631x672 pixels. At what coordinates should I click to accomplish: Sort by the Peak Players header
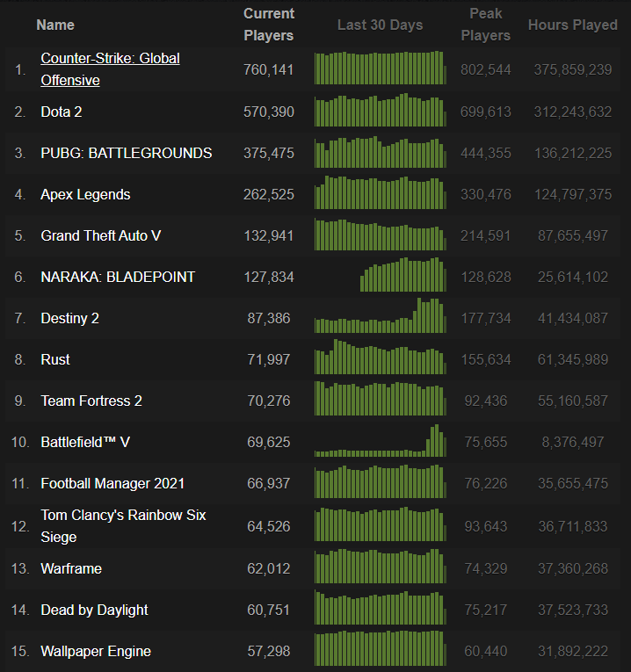click(485, 25)
